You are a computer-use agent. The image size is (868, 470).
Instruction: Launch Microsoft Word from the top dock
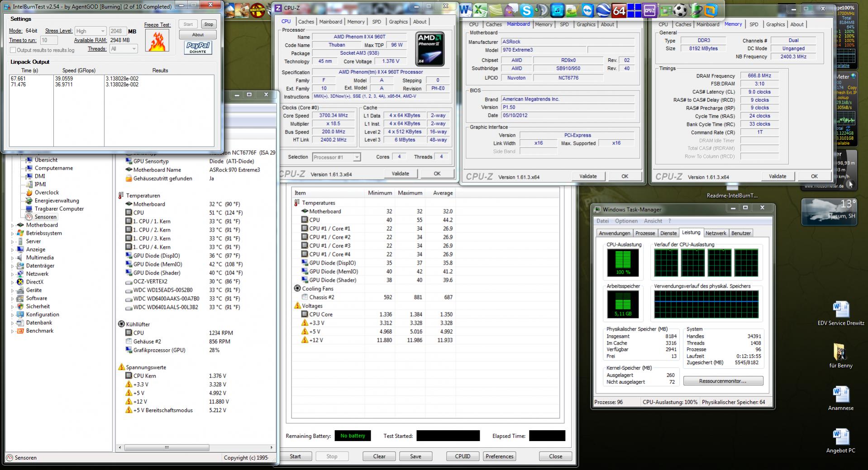(465, 10)
